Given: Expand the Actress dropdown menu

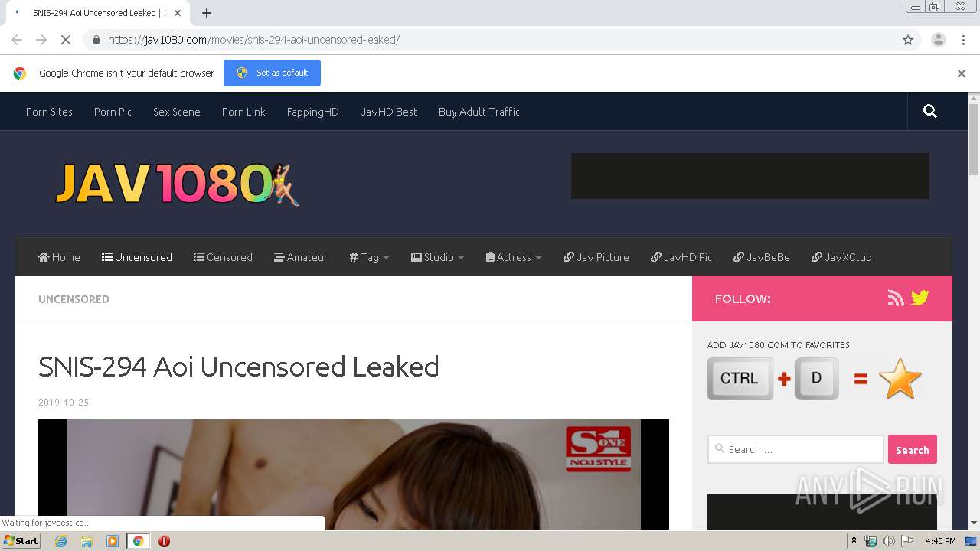Looking at the screenshot, I should click(513, 257).
